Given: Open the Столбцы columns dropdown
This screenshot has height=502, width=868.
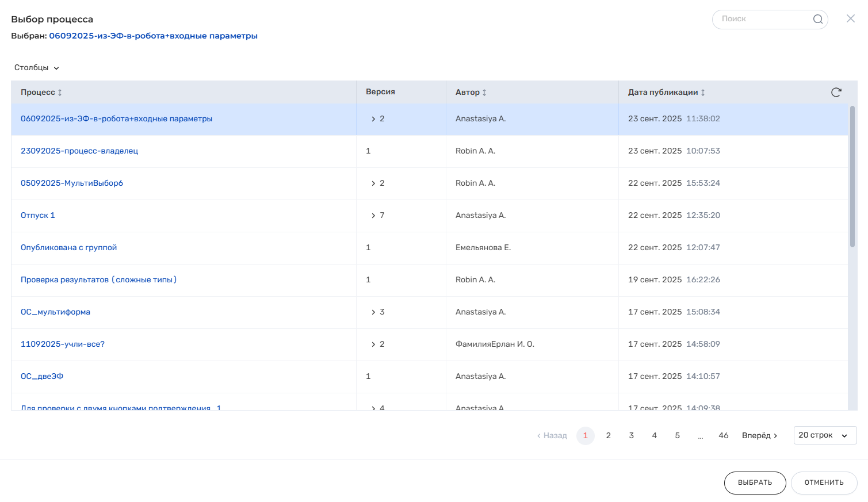Looking at the screenshot, I should point(37,68).
